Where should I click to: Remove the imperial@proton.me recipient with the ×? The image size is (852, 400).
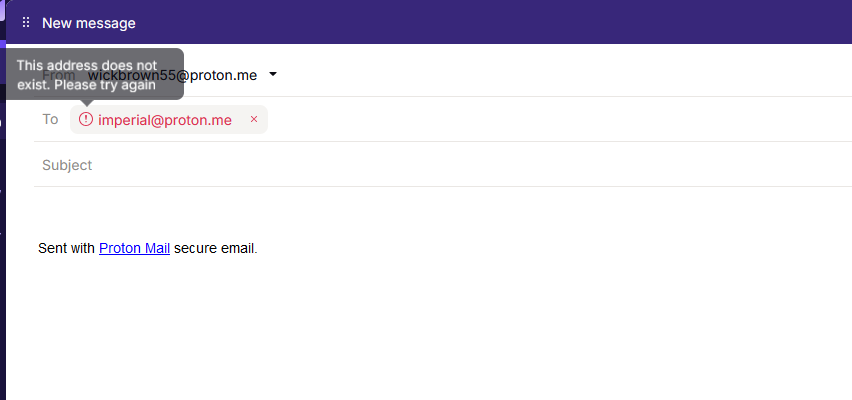coord(254,120)
